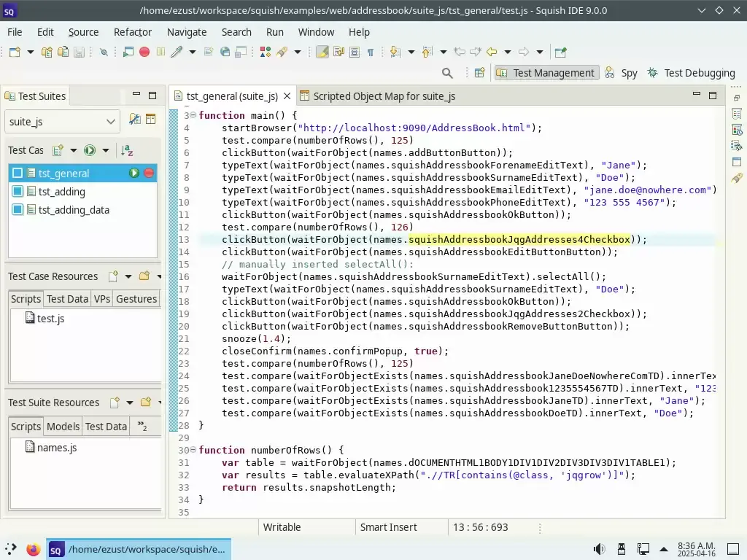Toggle the tst_adding_data checkbox
This screenshot has height=560, width=747.
18,209
